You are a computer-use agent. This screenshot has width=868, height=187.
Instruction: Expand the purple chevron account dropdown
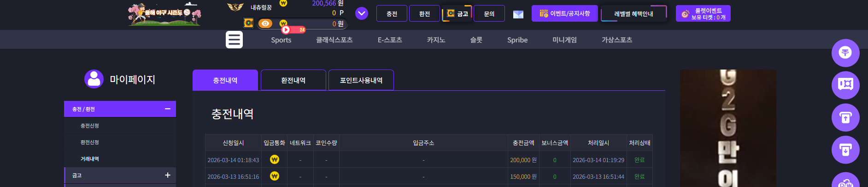point(362,13)
